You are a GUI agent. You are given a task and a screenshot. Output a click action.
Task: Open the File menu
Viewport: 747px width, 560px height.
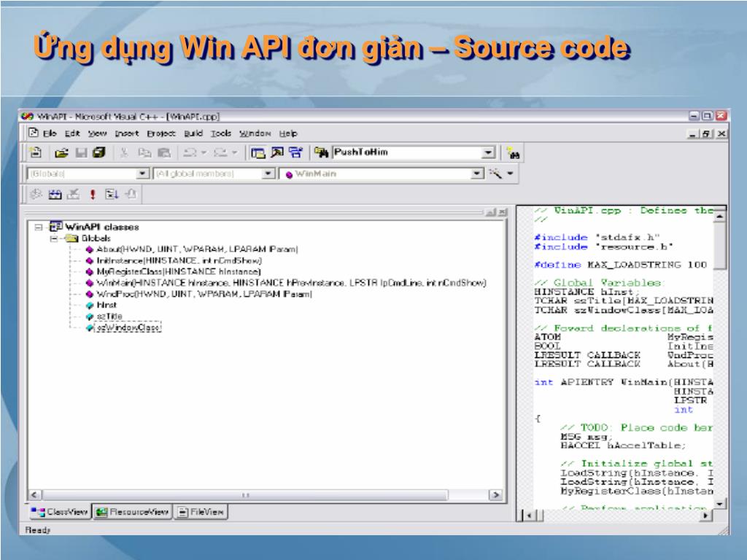[x=50, y=133]
